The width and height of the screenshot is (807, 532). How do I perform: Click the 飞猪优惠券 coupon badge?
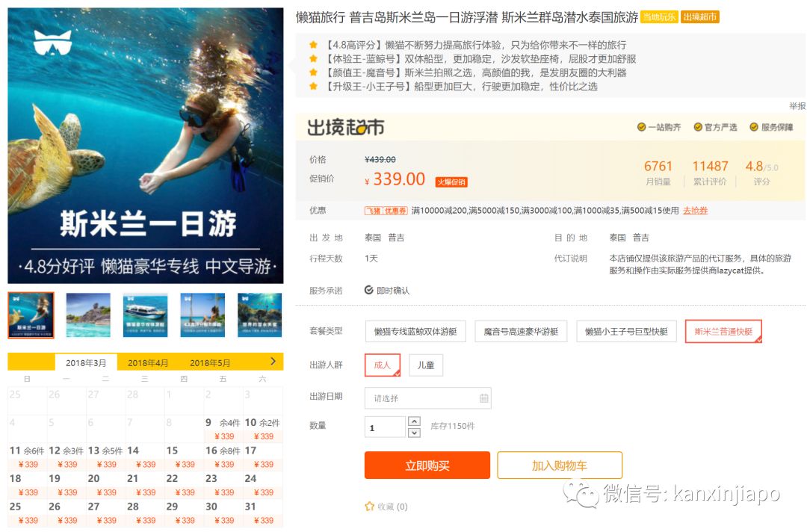point(386,211)
